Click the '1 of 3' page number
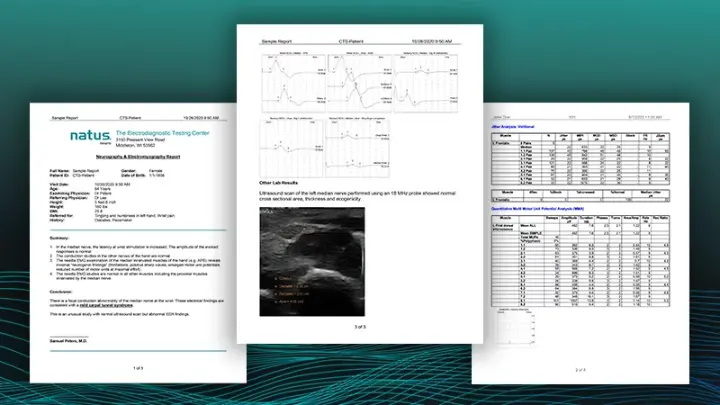This screenshot has height=405, width=720. click(138, 368)
